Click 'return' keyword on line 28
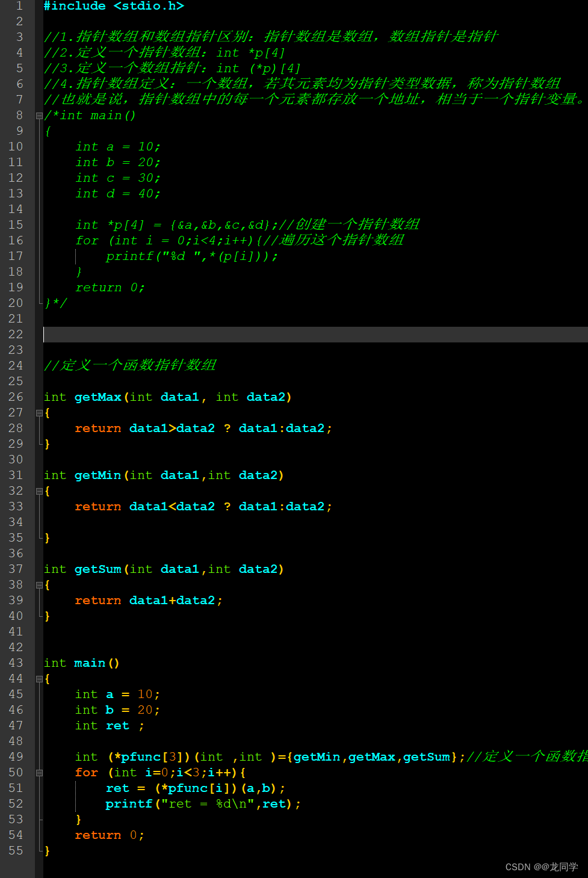The height and width of the screenshot is (878, 588). click(x=98, y=428)
